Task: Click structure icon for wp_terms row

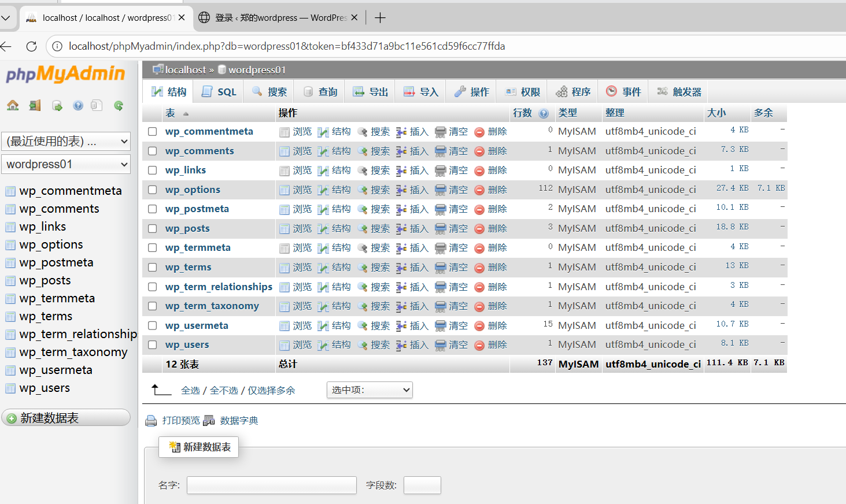Action: point(323,268)
